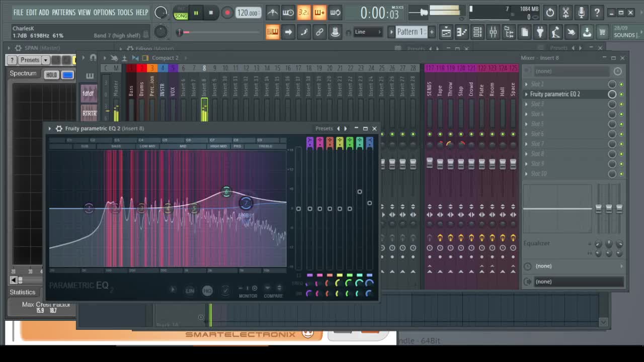
Task: Open the Compact 2 mixer layout dropdown
Action: [166, 58]
